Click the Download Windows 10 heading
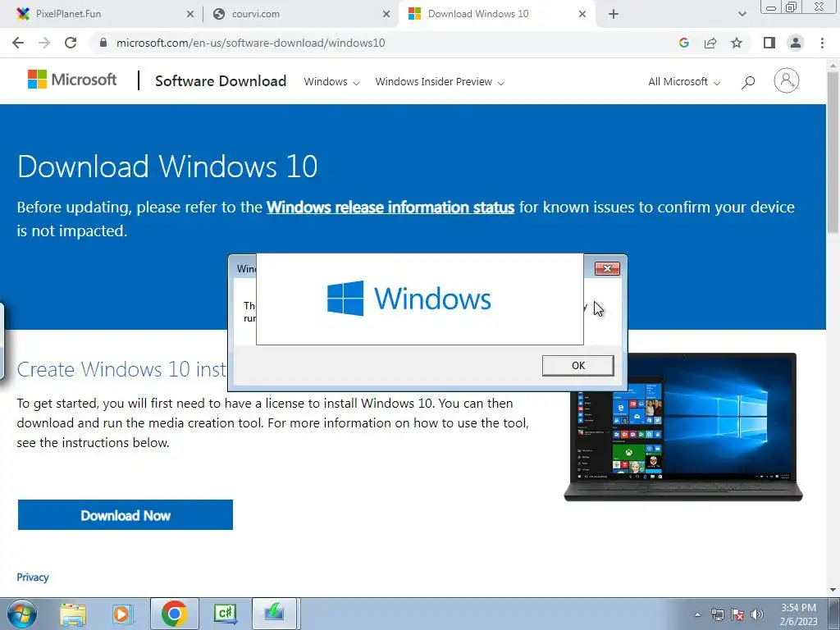 coord(167,166)
